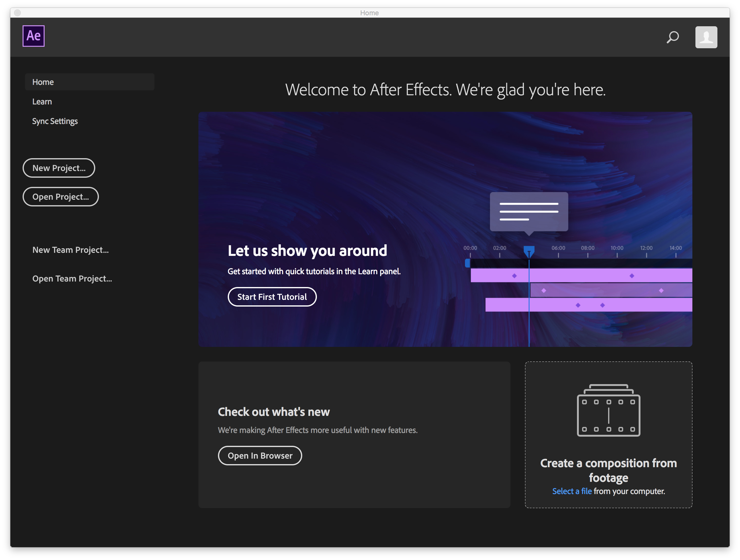The width and height of the screenshot is (740, 560).
Task: Click the user profile icon
Action: pyautogui.click(x=706, y=36)
